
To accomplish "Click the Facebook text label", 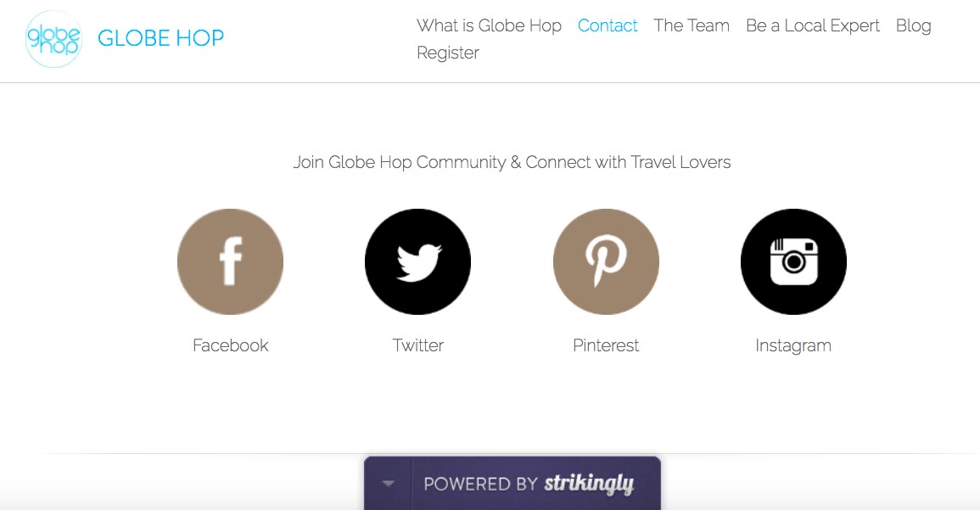I will [x=231, y=345].
